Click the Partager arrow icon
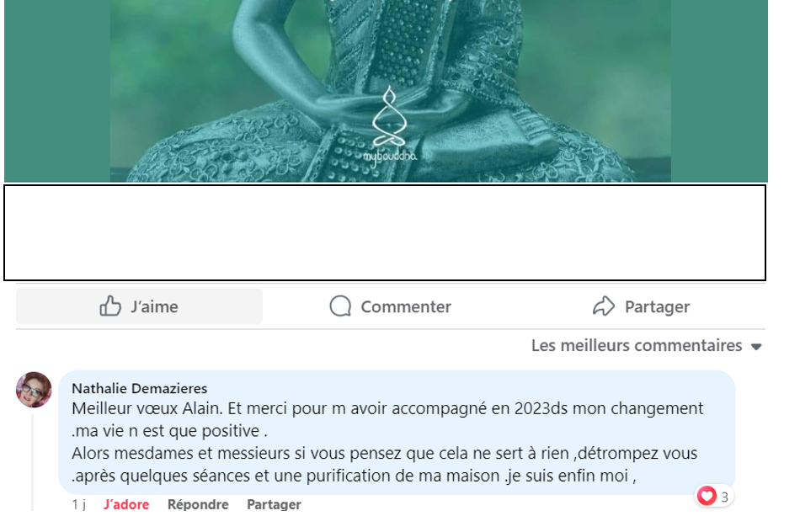The image size is (800, 532). (x=604, y=306)
